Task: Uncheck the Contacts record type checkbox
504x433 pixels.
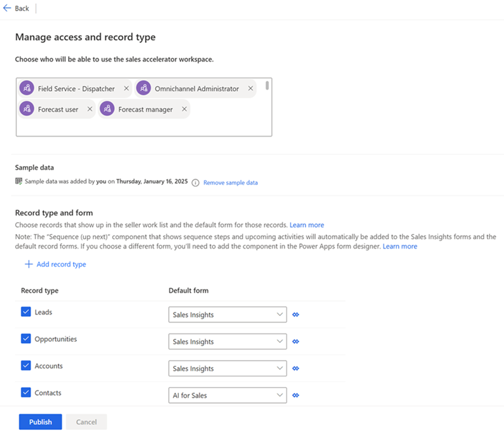Action: tap(26, 392)
